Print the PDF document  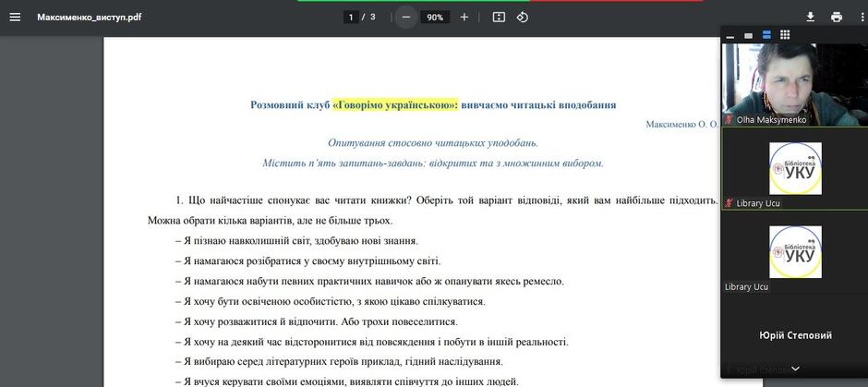point(837,18)
